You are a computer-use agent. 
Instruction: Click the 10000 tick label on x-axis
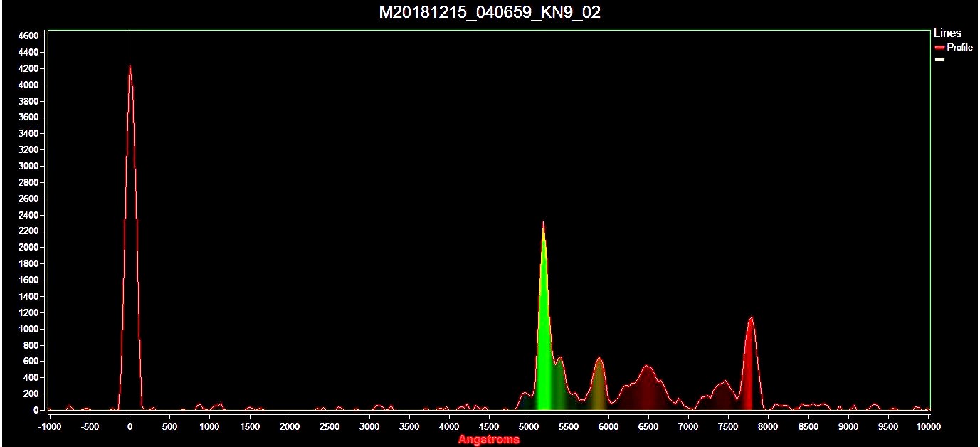(x=928, y=426)
